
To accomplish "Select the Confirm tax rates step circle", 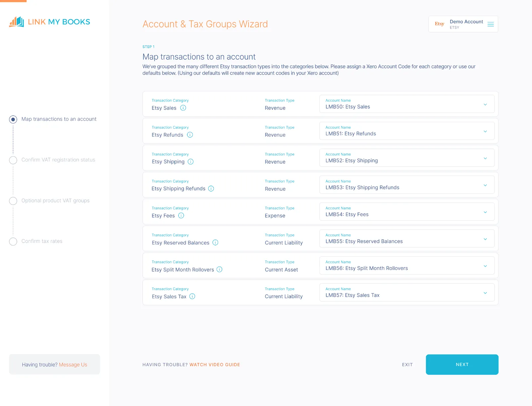I will [13, 242].
